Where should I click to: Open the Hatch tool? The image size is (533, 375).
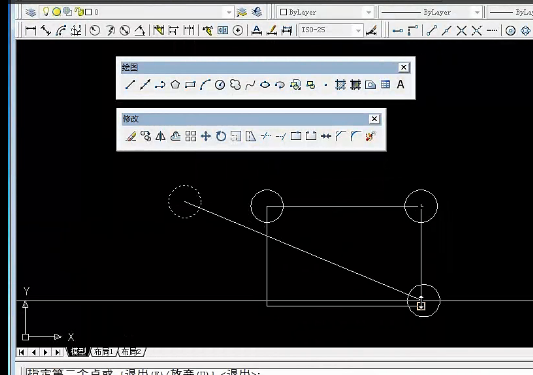click(340, 85)
